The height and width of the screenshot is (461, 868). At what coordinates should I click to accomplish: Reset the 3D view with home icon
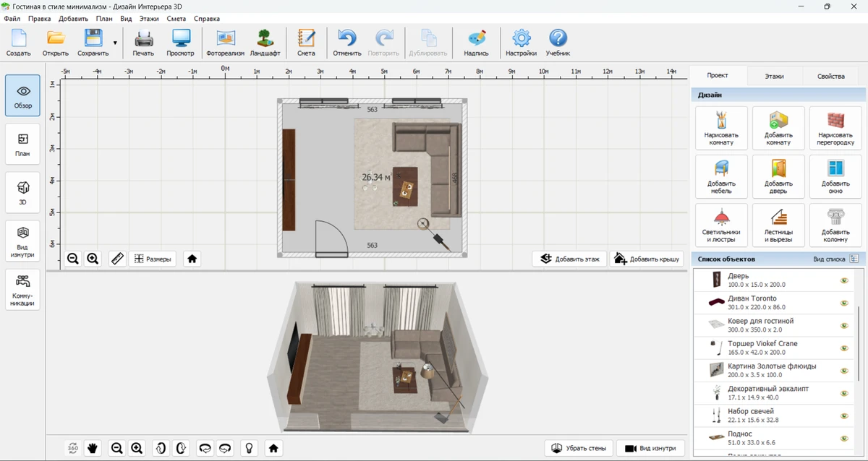pos(273,448)
